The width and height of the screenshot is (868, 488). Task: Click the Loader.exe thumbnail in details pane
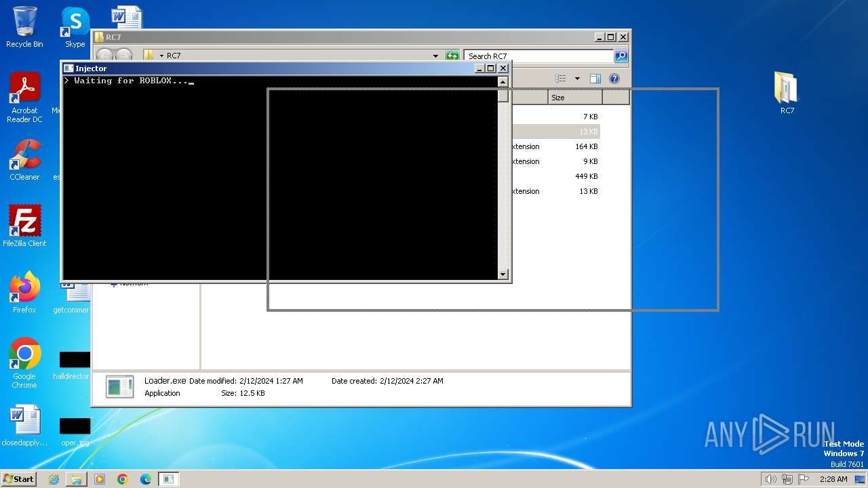(120, 386)
